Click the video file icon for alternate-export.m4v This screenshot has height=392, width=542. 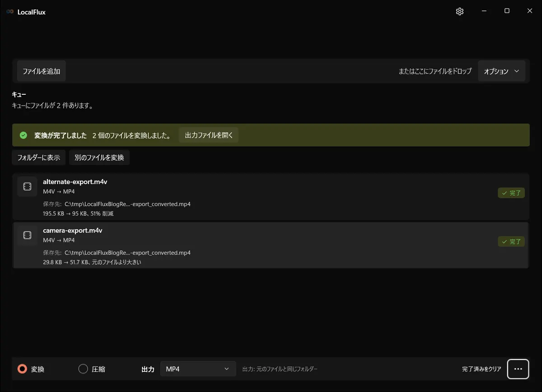(x=27, y=187)
